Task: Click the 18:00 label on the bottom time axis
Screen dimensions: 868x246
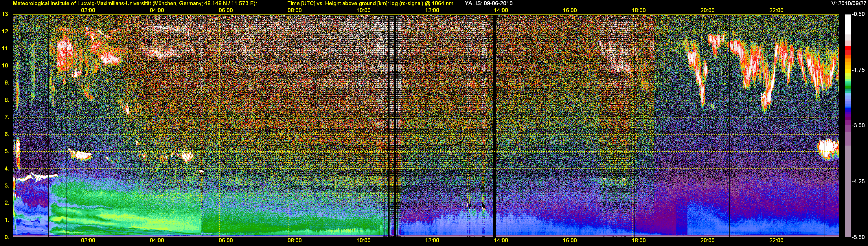Action: click(639, 241)
